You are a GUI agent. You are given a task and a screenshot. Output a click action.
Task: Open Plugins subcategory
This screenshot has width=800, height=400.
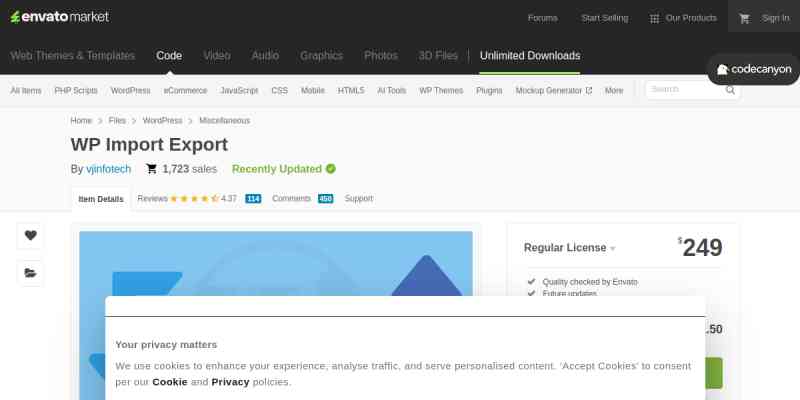[489, 90]
